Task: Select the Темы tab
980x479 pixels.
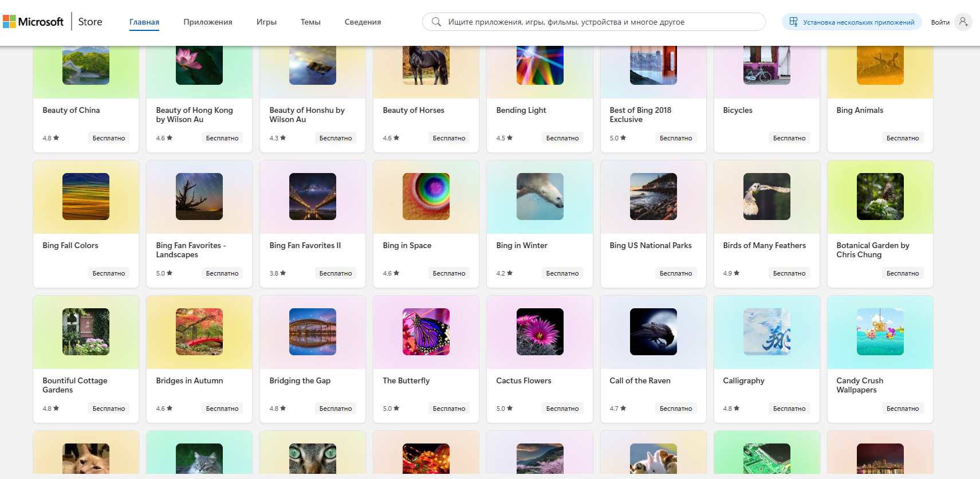Action: 310,22
